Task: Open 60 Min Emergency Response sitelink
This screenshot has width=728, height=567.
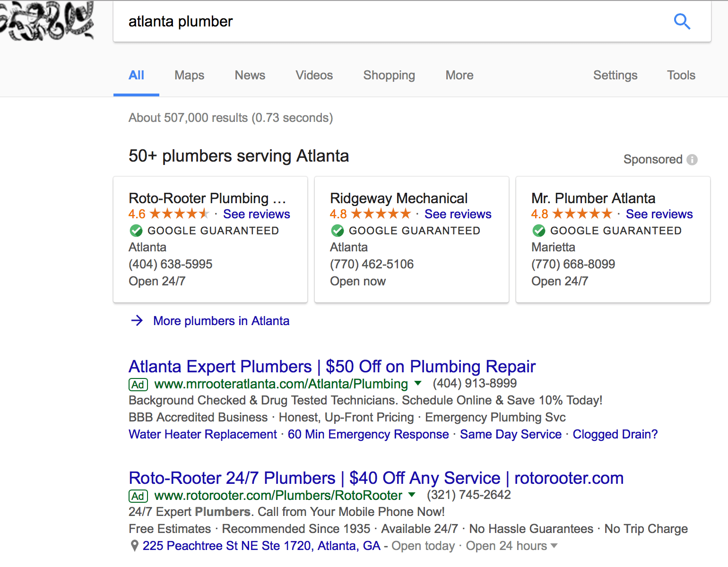Action: click(x=368, y=434)
